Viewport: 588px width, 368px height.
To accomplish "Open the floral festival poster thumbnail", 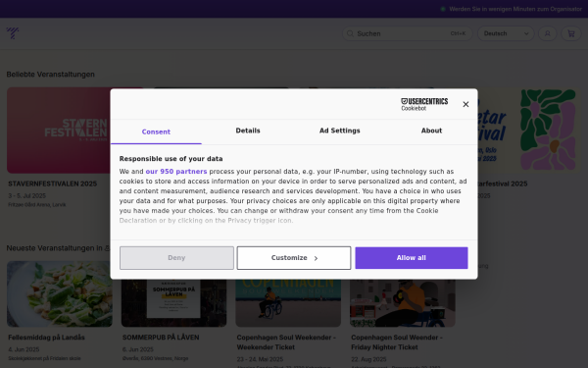I will point(529,130).
